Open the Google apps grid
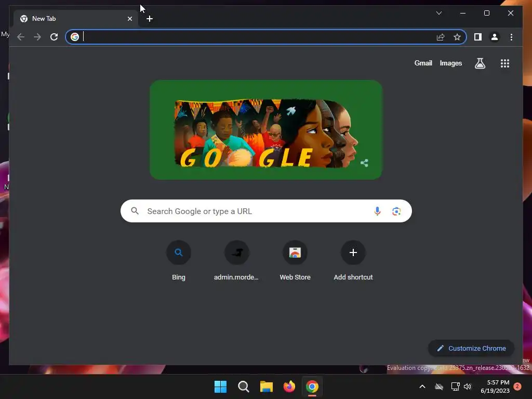The image size is (532, 399). point(505,63)
